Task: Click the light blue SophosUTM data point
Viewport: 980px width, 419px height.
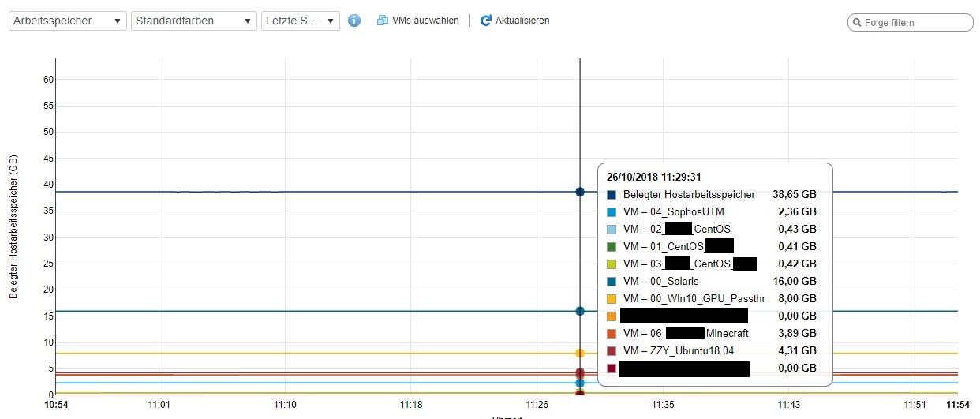Action: (x=580, y=383)
